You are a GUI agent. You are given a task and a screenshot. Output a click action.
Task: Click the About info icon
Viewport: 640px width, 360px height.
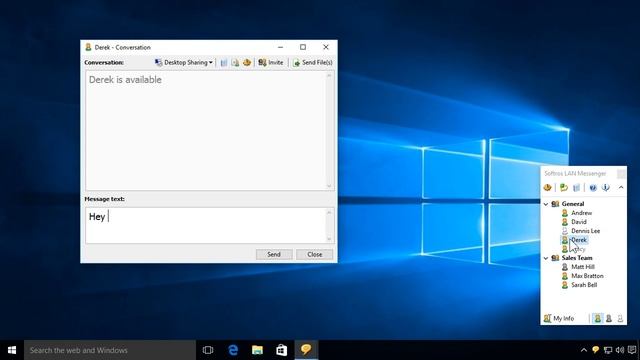tap(606, 187)
